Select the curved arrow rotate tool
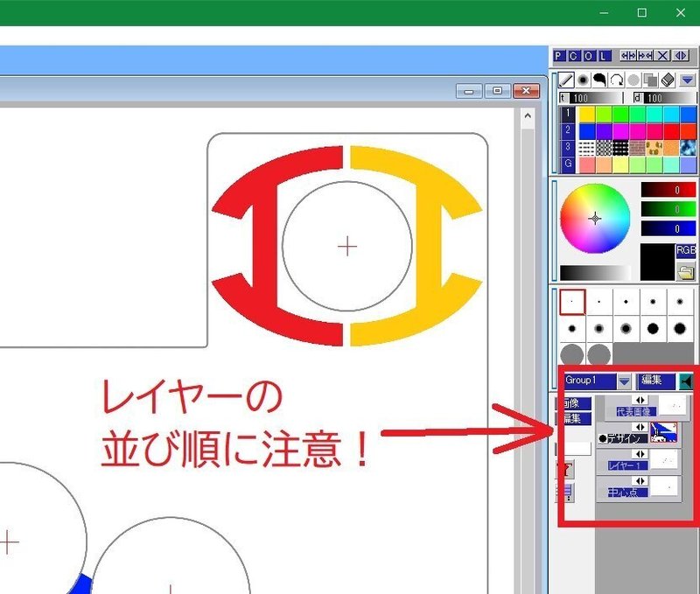 click(x=617, y=80)
